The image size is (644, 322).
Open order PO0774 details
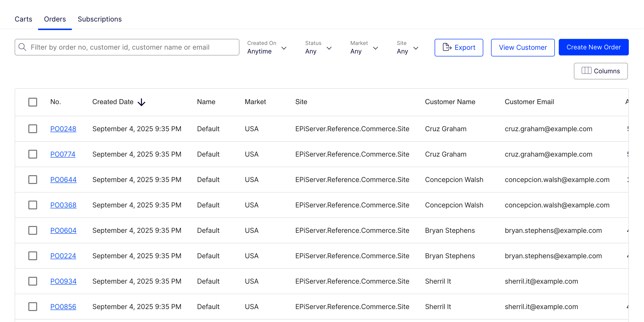[63, 154]
